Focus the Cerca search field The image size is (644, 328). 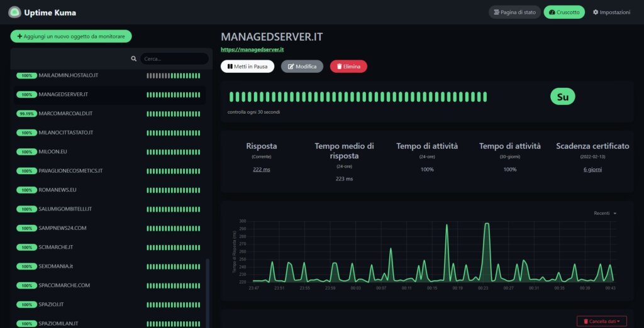click(174, 58)
